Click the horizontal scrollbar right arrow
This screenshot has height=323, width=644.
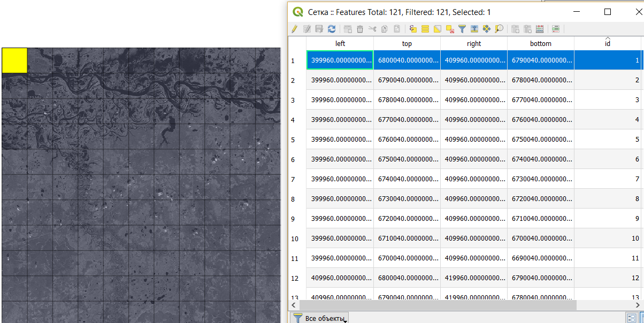tap(639, 305)
